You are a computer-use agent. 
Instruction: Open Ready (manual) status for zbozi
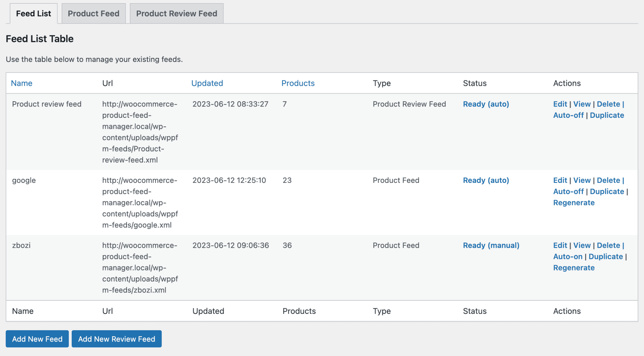[491, 245]
